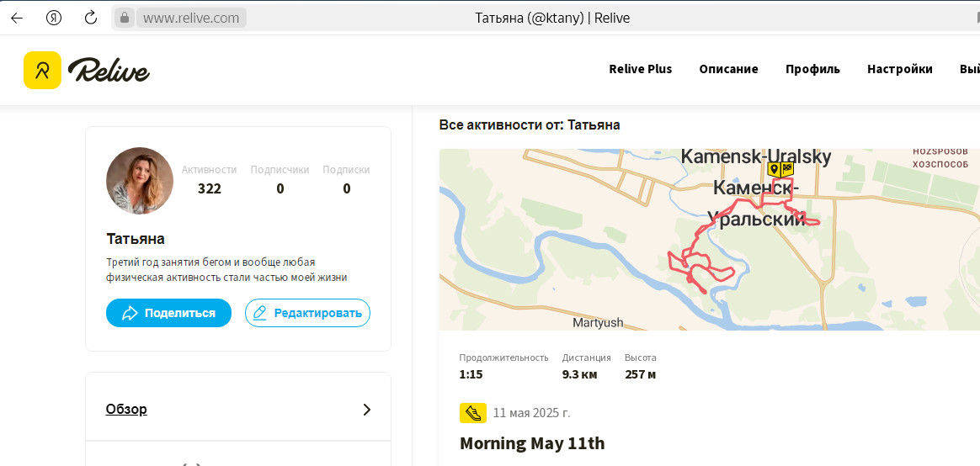This screenshot has height=466, width=980.
Task: Click the Все активности от: Татьяна heading
Action: (x=530, y=125)
